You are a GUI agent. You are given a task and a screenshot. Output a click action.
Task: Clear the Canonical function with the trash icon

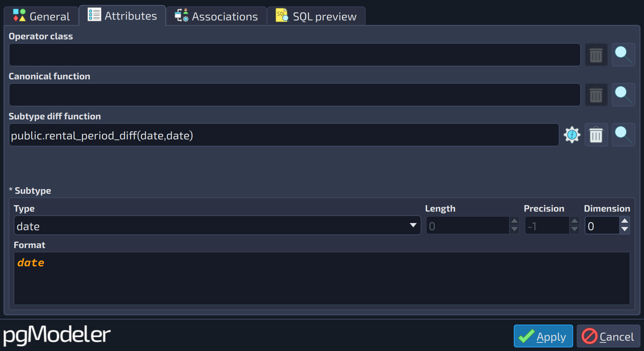pos(596,95)
